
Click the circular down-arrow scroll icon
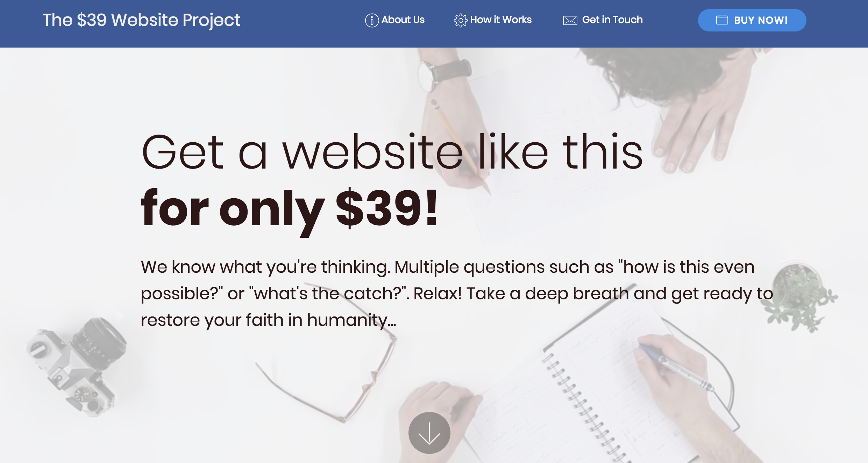(x=429, y=432)
